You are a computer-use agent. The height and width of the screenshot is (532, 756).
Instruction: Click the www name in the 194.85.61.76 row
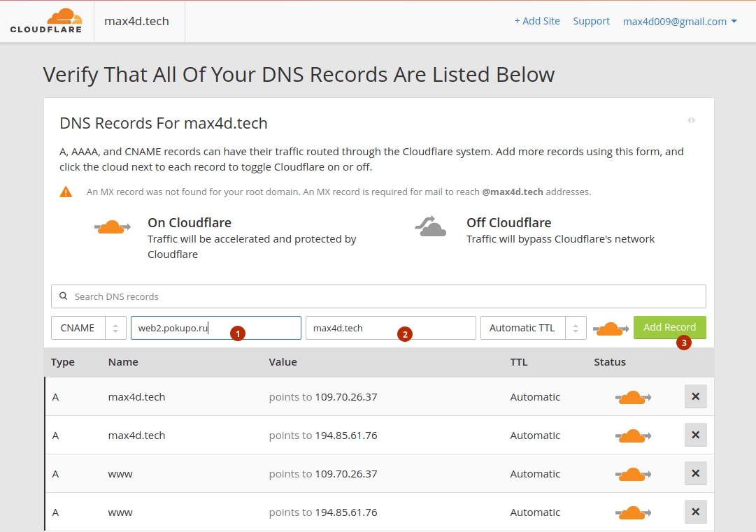[x=120, y=513]
